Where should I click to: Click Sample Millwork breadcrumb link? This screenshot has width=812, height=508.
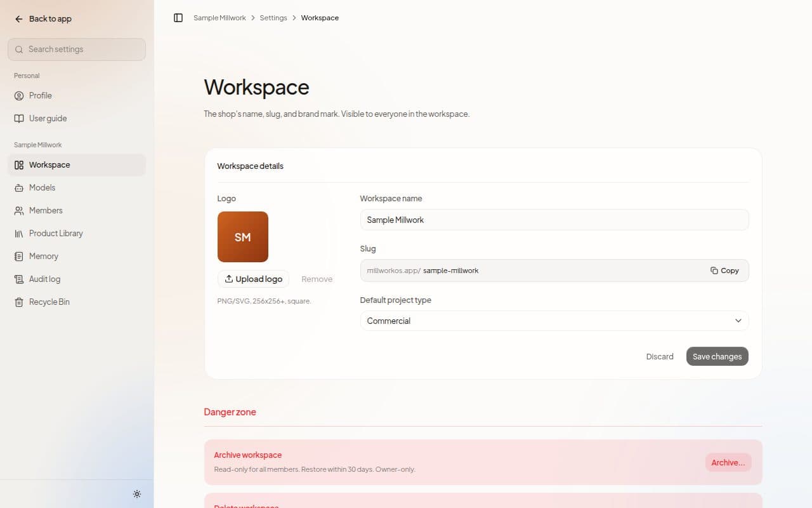click(219, 18)
